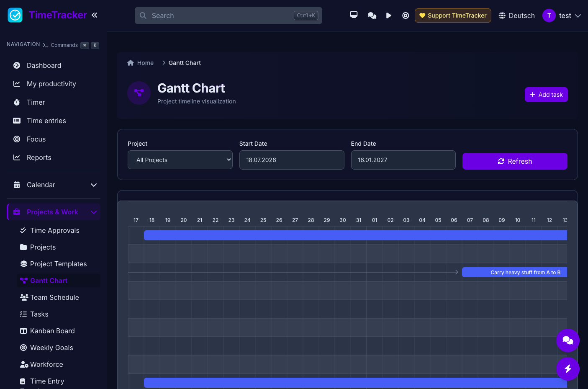Expand the Calendar section chevron
The image size is (588, 389).
coord(94,185)
